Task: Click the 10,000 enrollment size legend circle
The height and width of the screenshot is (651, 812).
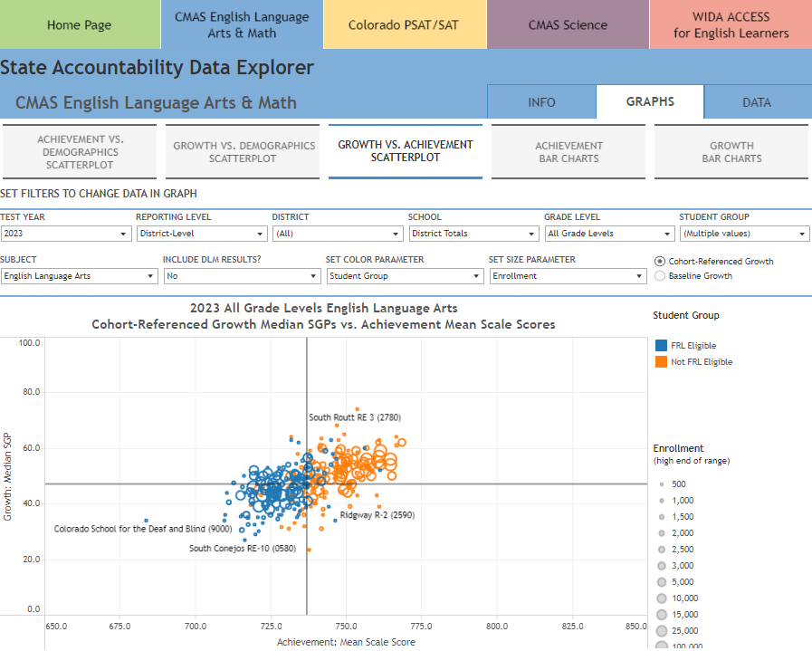Action: [x=661, y=598]
